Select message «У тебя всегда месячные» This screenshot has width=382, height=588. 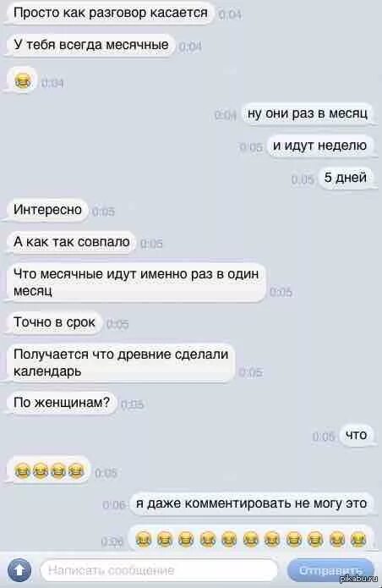tap(91, 45)
